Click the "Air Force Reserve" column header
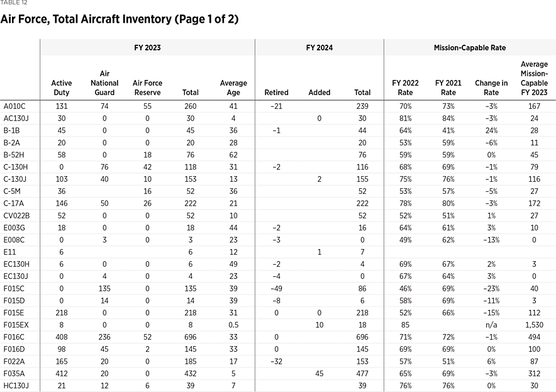The image size is (556, 392). [x=148, y=87]
